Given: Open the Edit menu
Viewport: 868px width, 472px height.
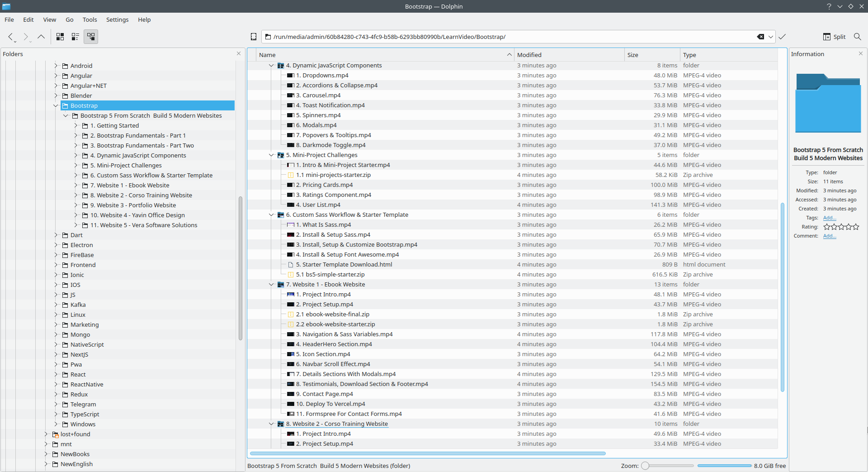Looking at the screenshot, I should pos(28,19).
